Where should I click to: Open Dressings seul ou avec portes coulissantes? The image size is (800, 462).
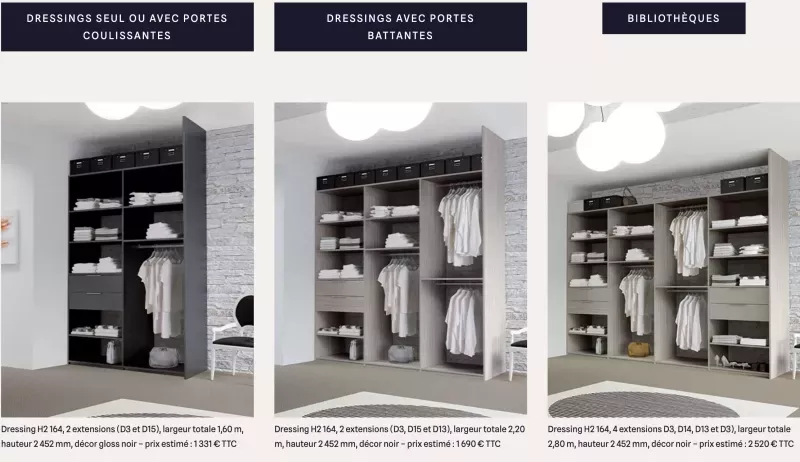click(127, 27)
